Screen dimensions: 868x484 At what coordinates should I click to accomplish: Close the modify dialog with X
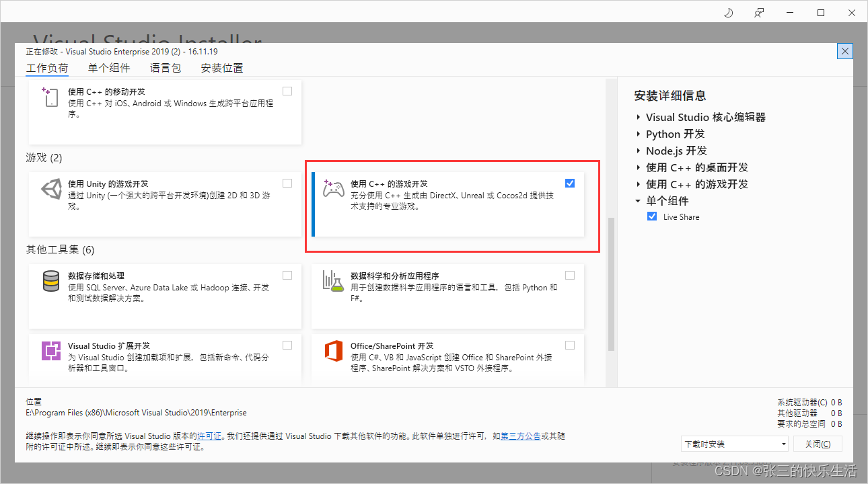pyautogui.click(x=846, y=51)
